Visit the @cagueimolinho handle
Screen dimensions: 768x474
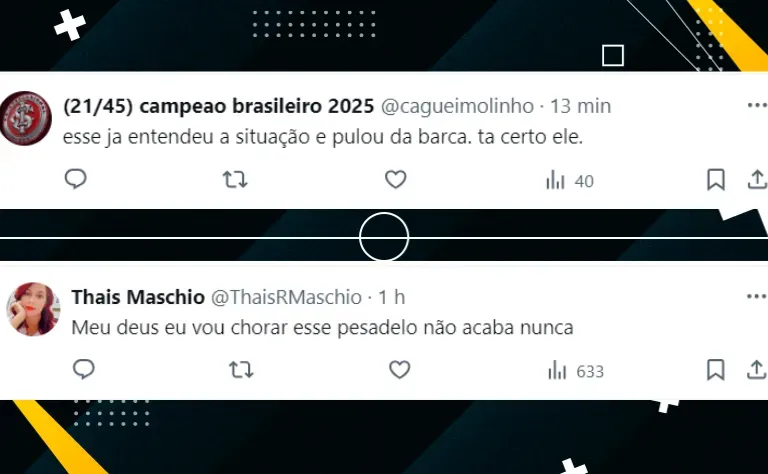point(457,106)
